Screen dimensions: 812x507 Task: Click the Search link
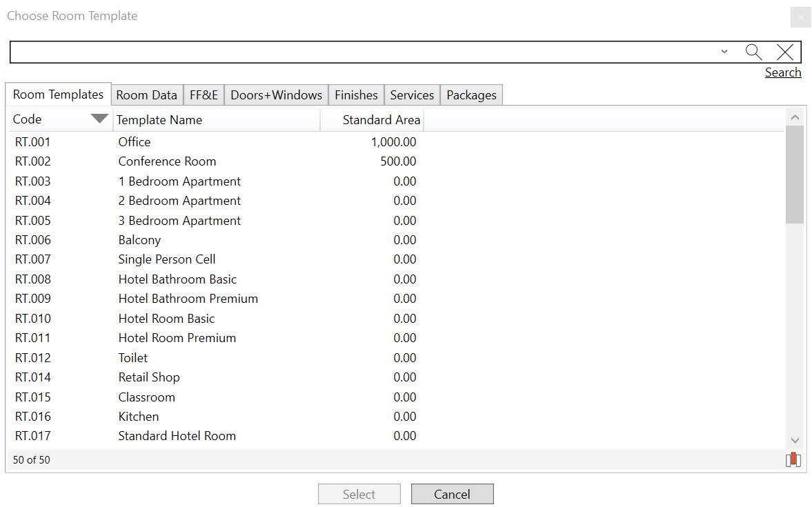click(782, 72)
